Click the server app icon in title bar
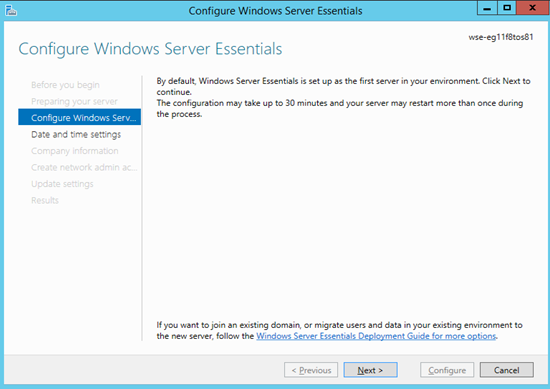Screen dimensions: 550x389 tap(11, 11)
